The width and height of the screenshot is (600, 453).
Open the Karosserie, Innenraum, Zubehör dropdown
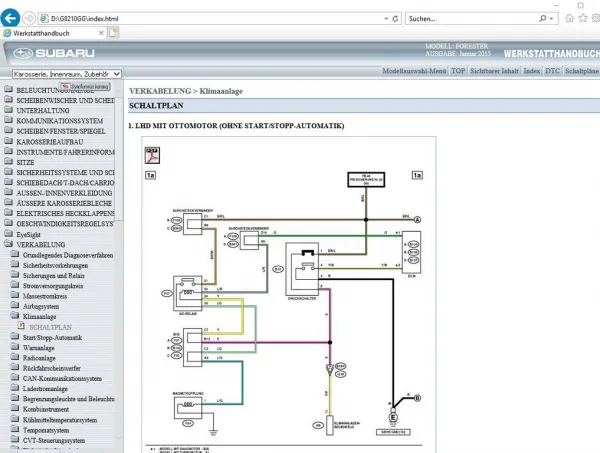66,73
